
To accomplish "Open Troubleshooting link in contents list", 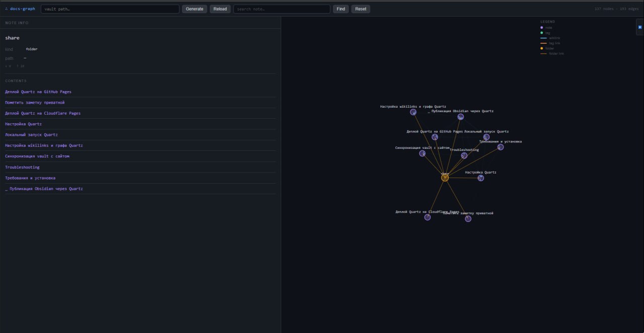I will coord(22,167).
